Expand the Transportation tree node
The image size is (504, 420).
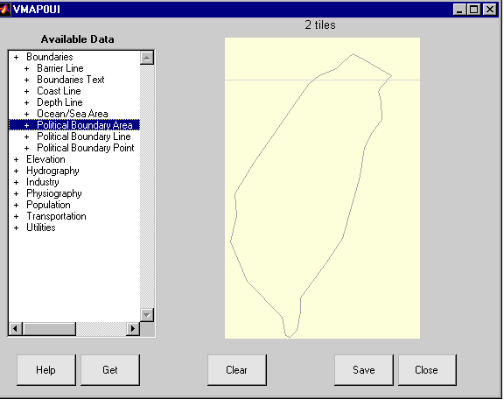tap(17, 217)
